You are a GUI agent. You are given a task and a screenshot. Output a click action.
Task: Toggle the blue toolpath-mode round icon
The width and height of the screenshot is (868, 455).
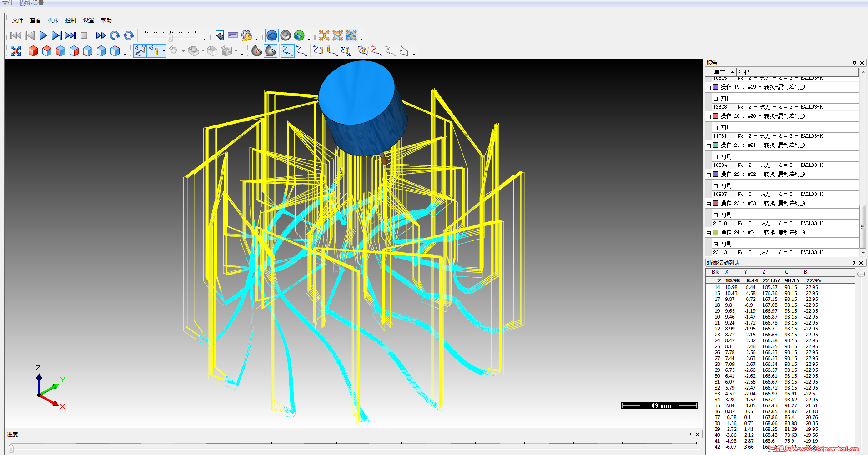point(272,35)
